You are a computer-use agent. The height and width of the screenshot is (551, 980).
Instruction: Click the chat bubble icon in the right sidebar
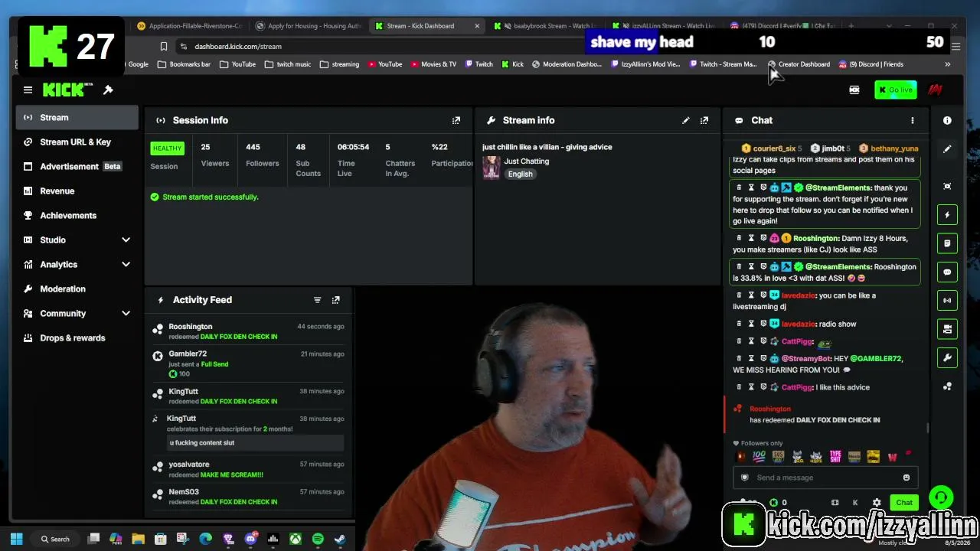(947, 272)
